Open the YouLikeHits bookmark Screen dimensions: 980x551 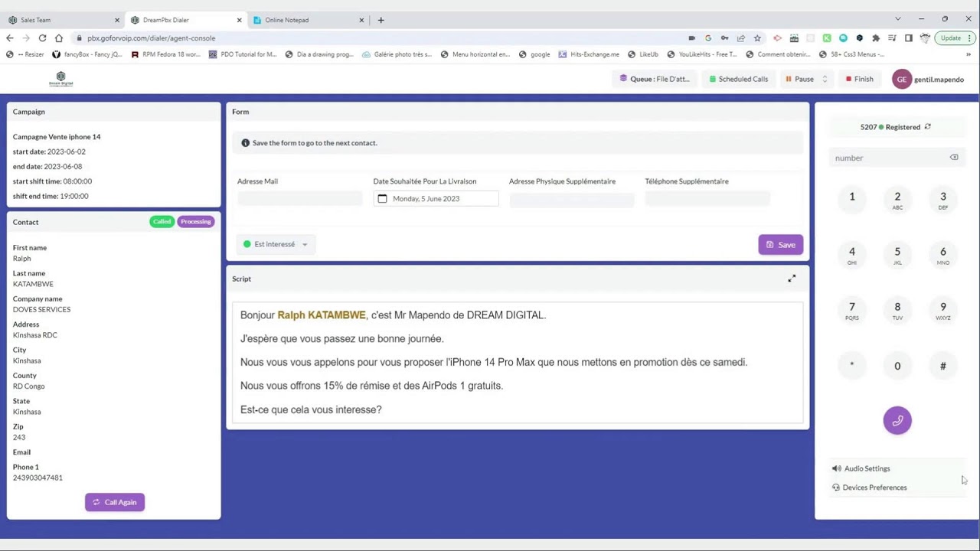pos(703,54)
